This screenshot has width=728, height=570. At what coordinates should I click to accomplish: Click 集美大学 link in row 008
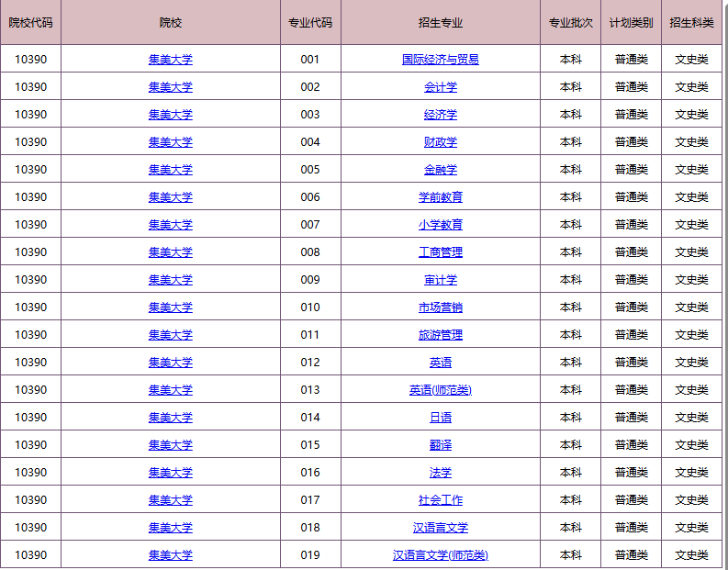coord(171,252)
